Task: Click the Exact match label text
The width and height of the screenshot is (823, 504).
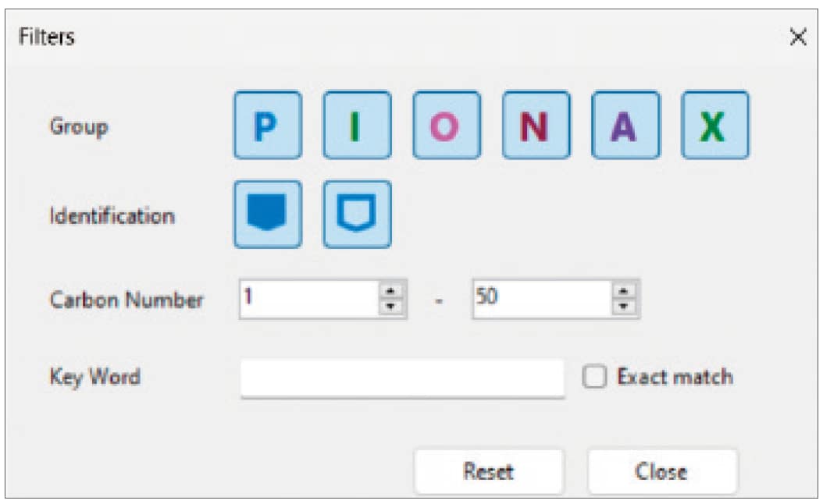Action: click(675, 378)
